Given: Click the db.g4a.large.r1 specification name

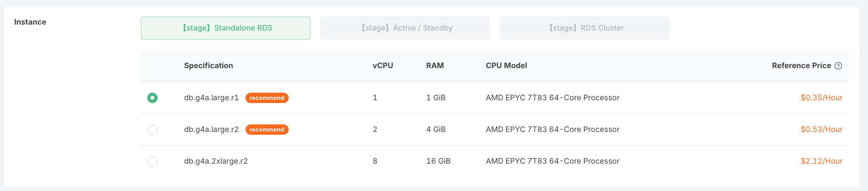Looking at the screenshot, I should [211, 98].
